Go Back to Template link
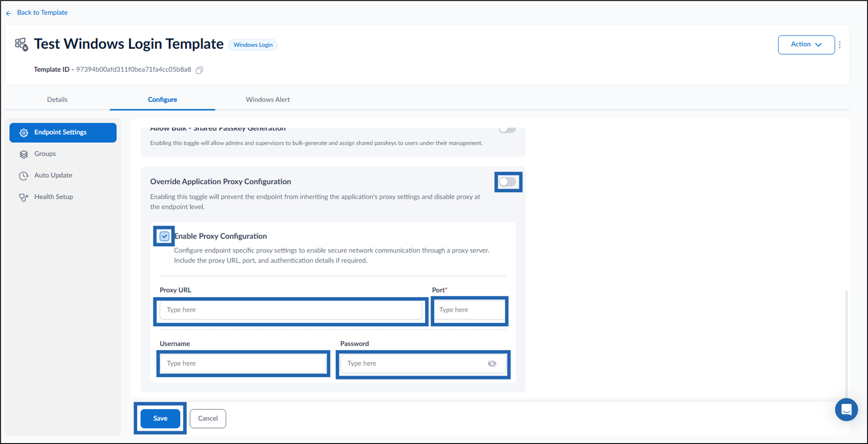The width and height of the screenshot is (868, 444). click(42, 13)
